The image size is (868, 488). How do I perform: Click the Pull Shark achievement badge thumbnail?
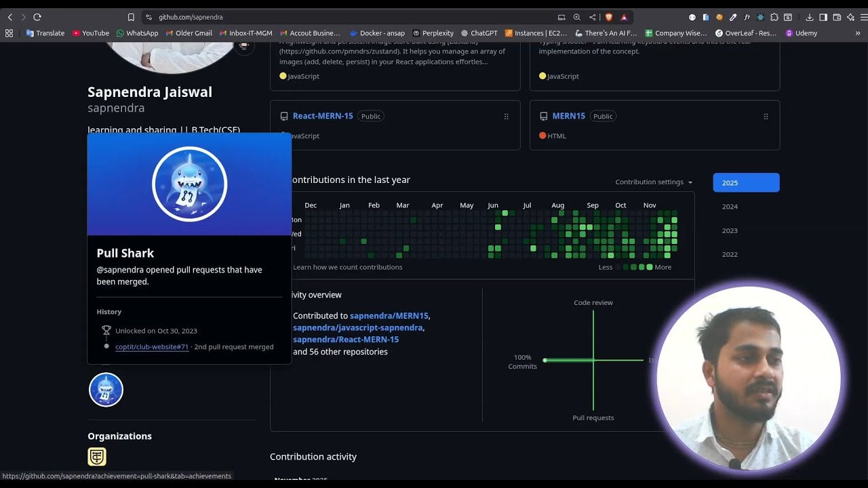click(x=106, y=390)
